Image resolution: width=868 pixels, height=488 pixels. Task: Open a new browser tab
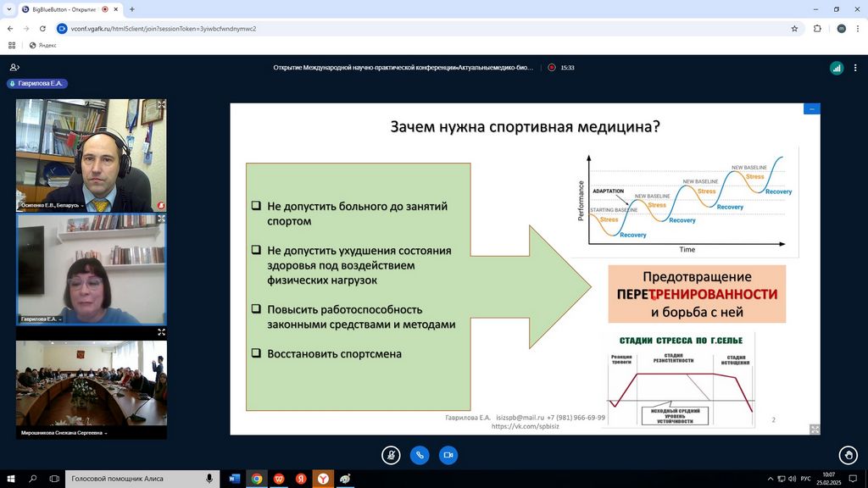point(132,9)
